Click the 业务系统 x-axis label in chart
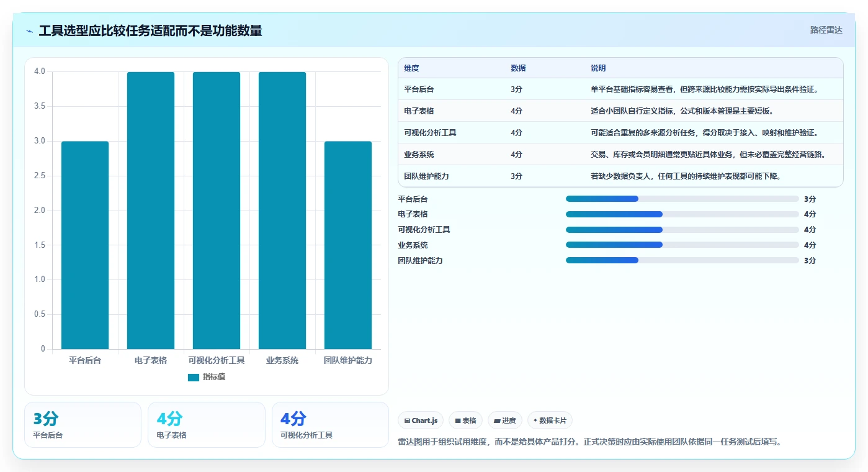 (x=282, y=360)
